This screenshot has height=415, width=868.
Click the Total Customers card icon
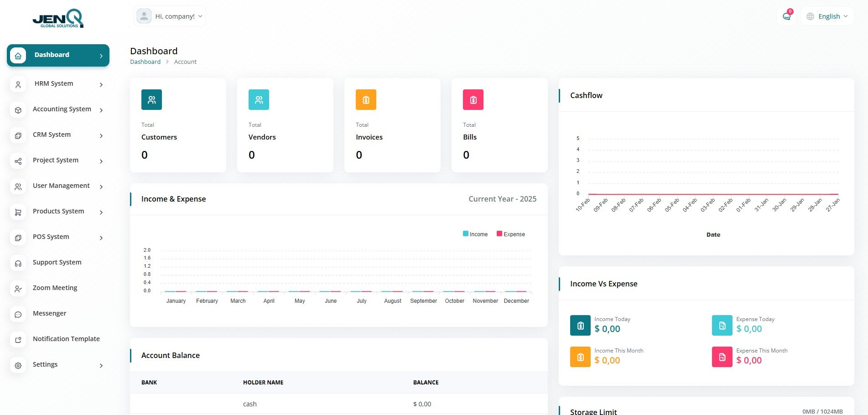pyautogui.click(x=151, y=100)
